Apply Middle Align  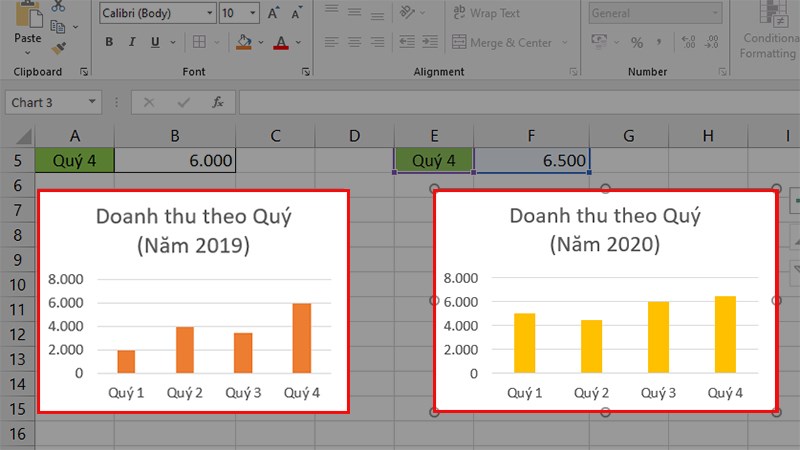(355, 12)
